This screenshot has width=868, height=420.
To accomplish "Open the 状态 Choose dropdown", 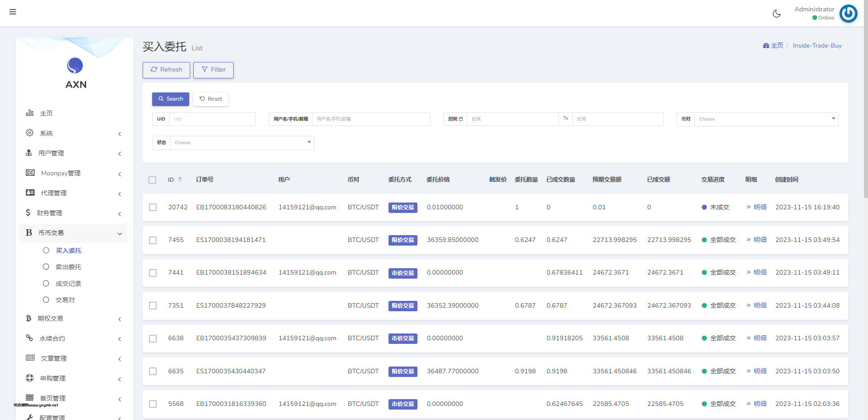I will pyautogui.click(x=242, y=143).
